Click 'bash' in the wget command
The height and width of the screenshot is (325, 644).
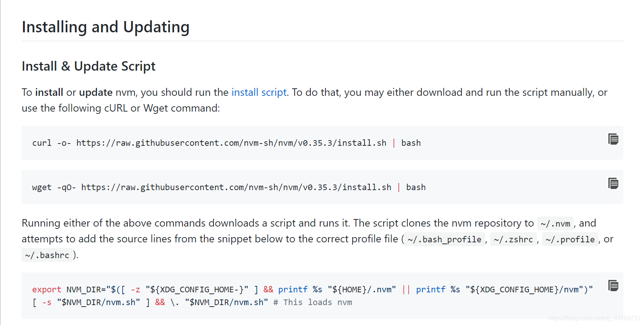pos(416,187)
